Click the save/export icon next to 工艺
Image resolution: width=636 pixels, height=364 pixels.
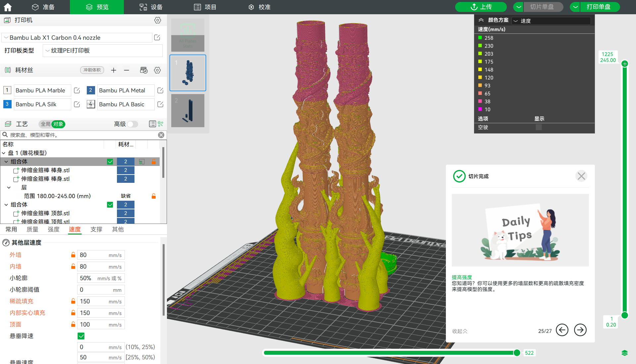(152, 124)
